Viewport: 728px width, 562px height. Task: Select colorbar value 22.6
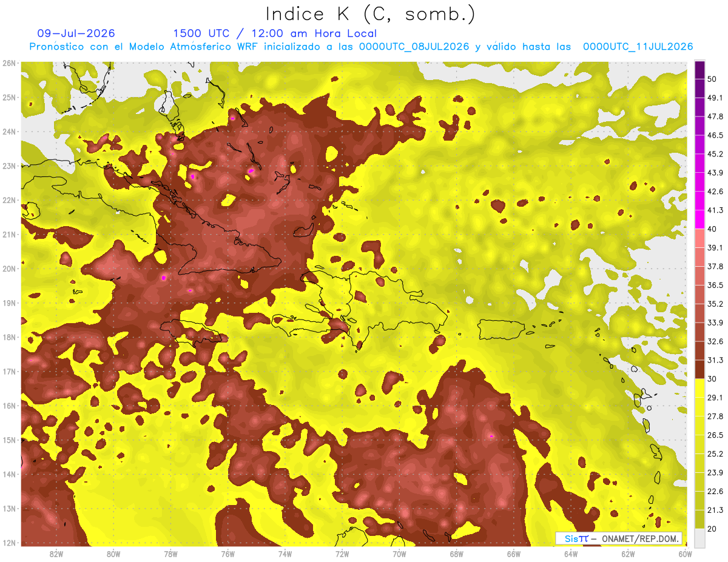(715, 492)
